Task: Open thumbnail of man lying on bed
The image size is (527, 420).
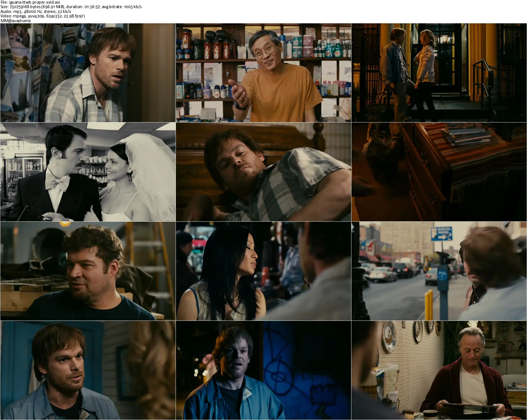Action: (x=263, y=172)
